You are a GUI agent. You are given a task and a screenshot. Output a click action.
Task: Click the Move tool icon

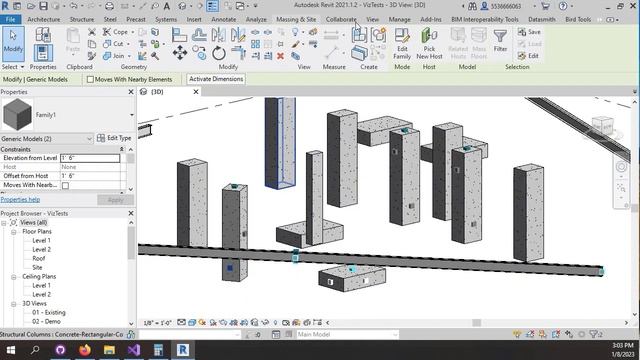pos(180,53)
